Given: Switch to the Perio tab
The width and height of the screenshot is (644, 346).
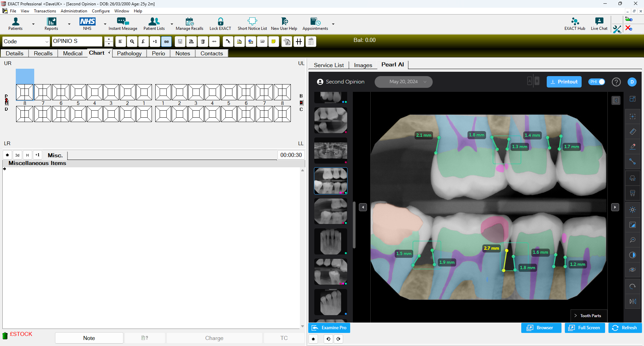Looking at the screenshot, I should (x=158, y=53).
